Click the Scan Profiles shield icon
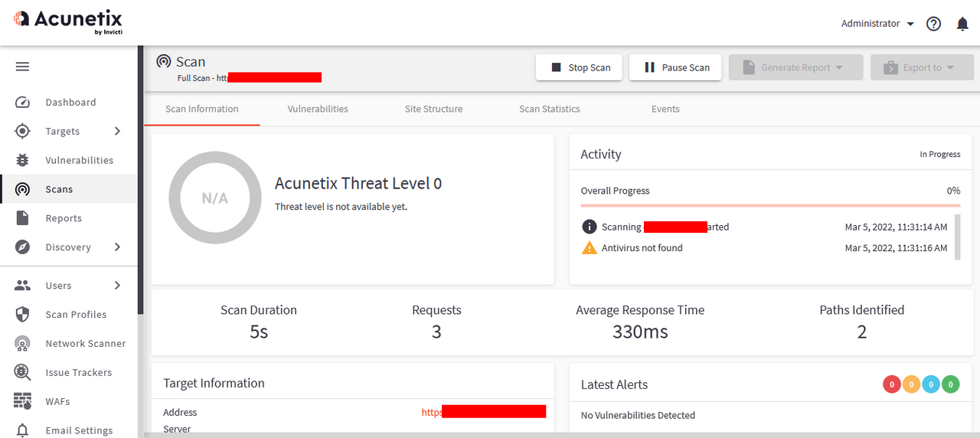Viewport: 980px width, 438px height. tap(22, 315)
